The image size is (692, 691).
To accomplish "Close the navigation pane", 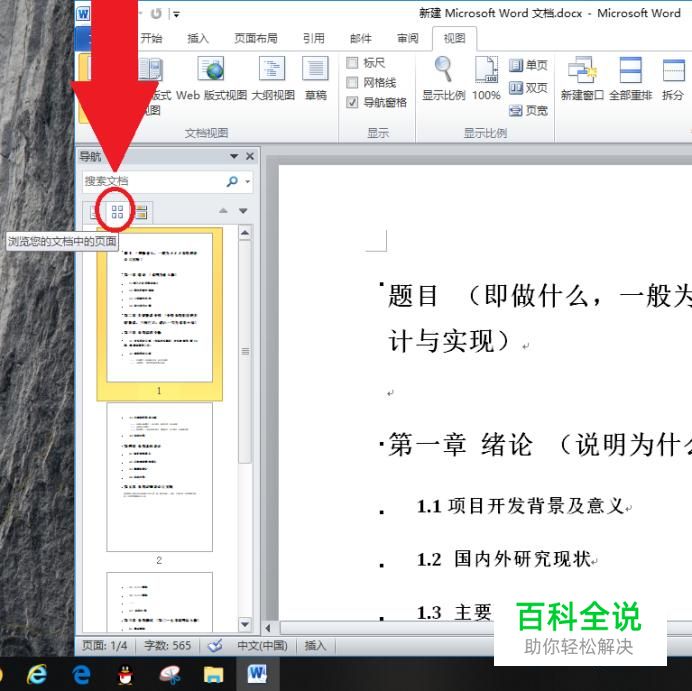I will tap(250, 156).
